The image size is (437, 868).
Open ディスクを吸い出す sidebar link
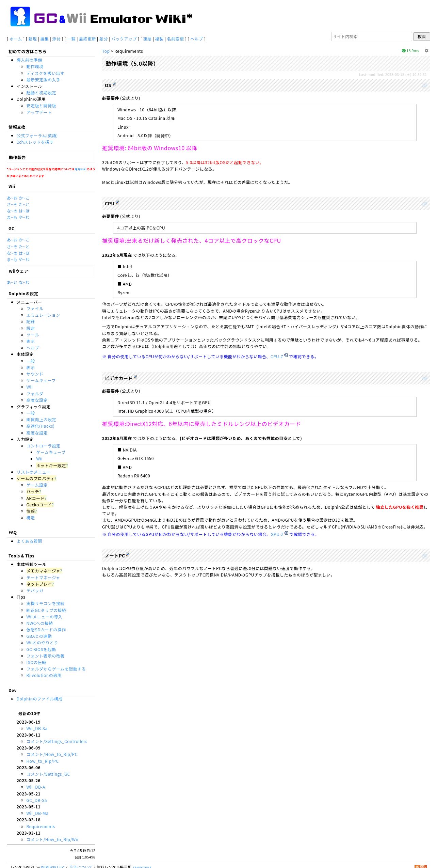pyautogui.click(x=45, y=73)
